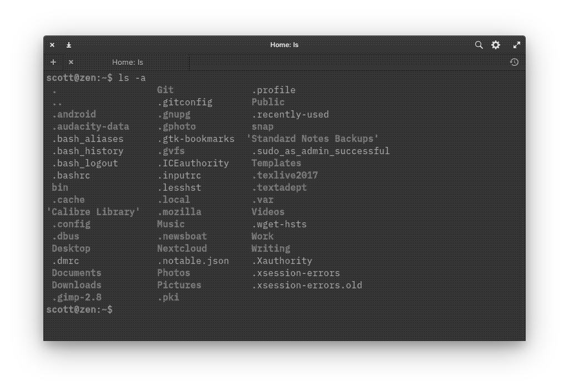Add a new tab with the plus icon

[53, 62]
